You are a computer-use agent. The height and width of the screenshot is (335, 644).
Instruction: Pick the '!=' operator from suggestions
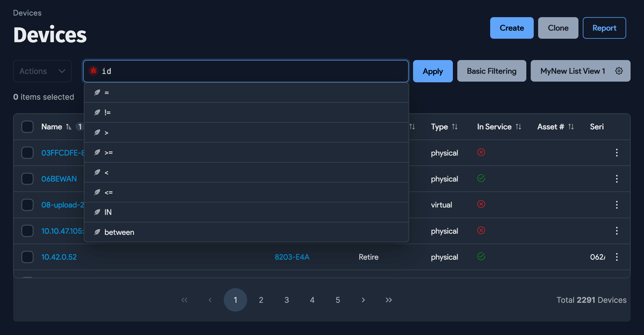tap(107, 113)
